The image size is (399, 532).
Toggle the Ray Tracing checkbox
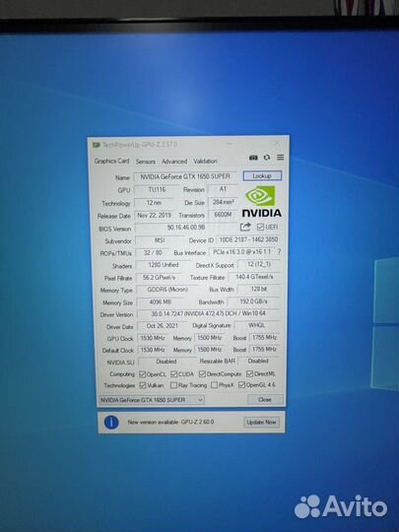(x=173, y=385)
